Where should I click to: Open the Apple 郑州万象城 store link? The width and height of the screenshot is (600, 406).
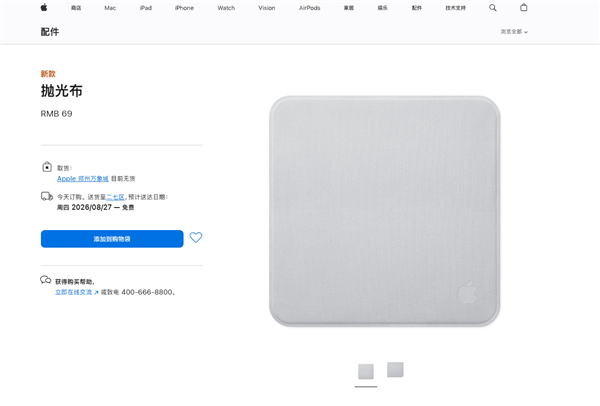tap(83, 178)
